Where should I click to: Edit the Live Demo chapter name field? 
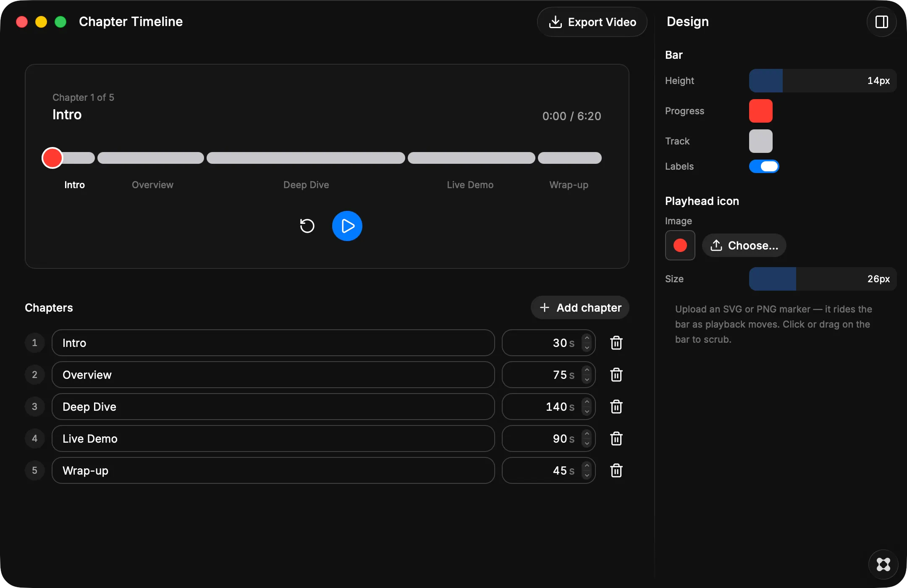(x=273, y=438)
